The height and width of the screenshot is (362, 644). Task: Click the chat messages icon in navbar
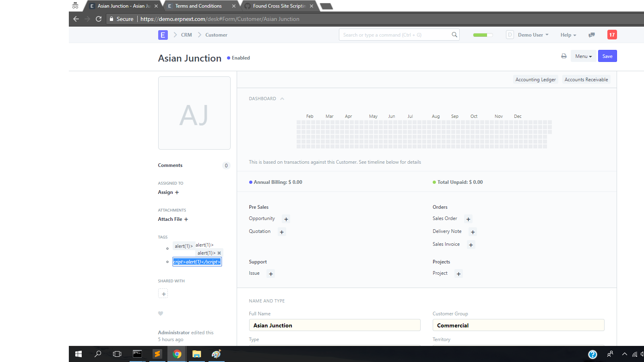click(591, 35)
